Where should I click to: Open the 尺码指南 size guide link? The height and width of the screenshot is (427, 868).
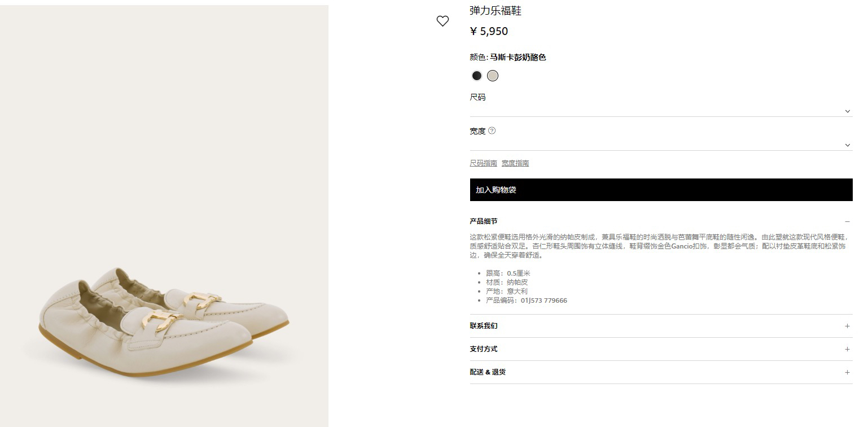(x=483, y=163)
